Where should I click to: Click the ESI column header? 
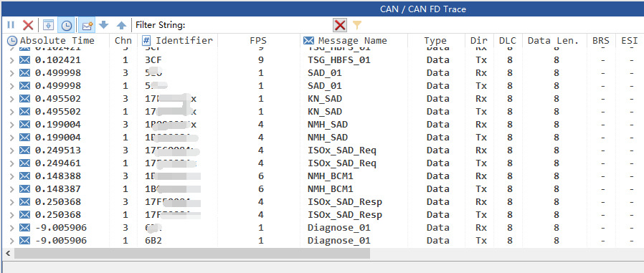point(630,41)
